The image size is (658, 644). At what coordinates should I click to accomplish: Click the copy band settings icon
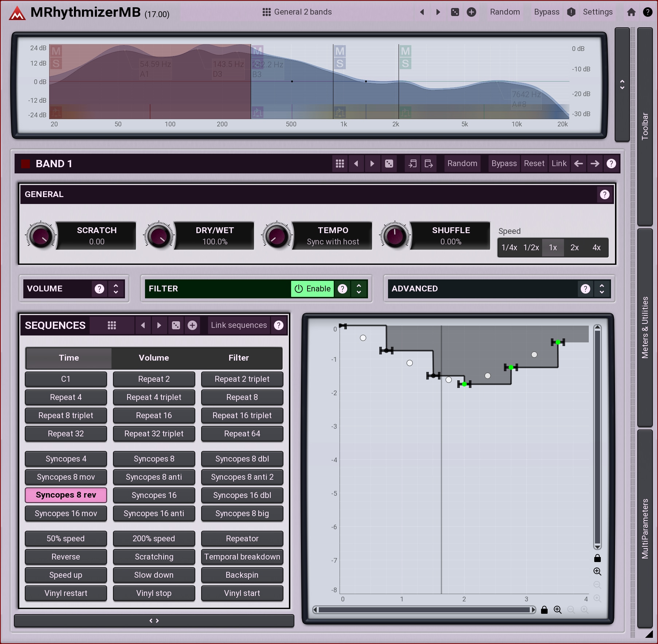[x=412, y=164]
